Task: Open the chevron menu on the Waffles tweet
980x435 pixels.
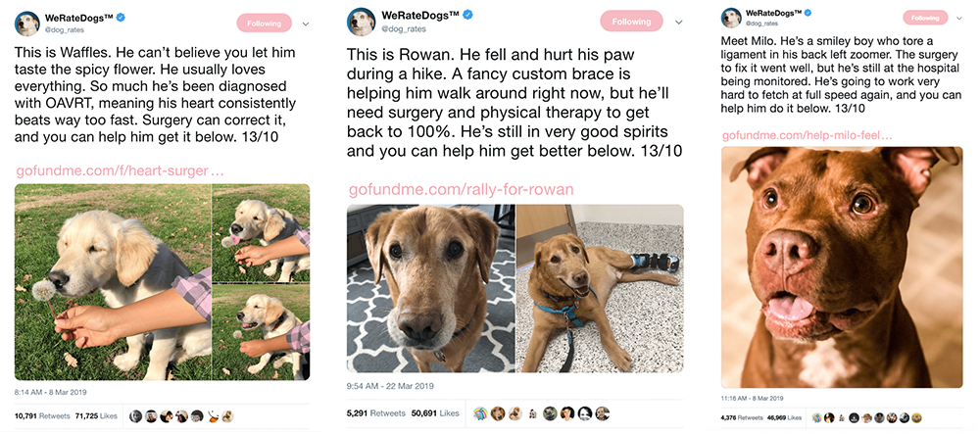Action: point(305,24)
